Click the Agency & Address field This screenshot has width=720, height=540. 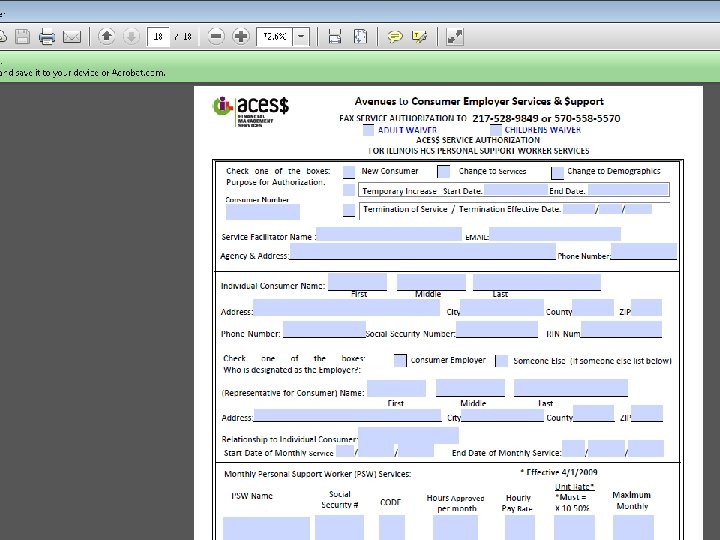click(422, 252)
